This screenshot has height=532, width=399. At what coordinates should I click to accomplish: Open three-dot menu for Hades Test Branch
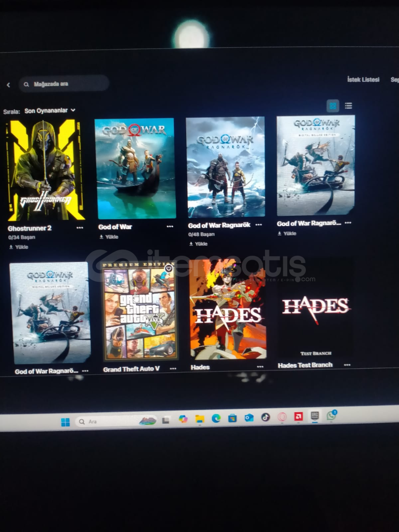tap(347, 365)
